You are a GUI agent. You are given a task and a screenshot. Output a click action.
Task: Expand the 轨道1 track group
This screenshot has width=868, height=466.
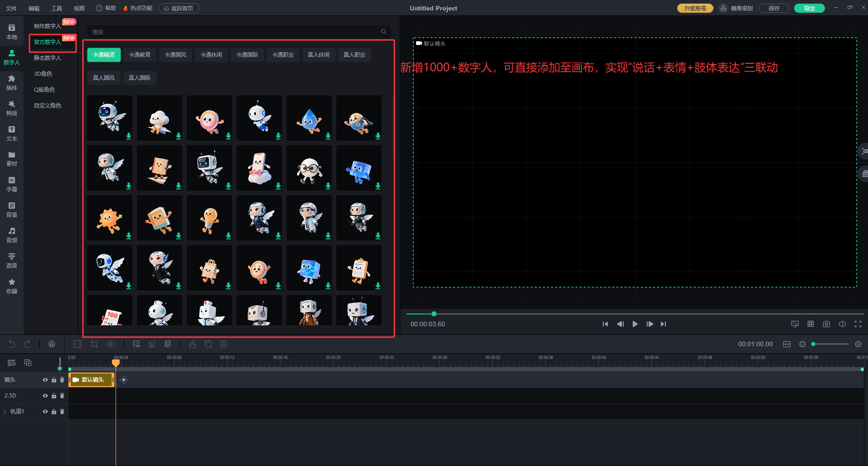coord(5,412)
